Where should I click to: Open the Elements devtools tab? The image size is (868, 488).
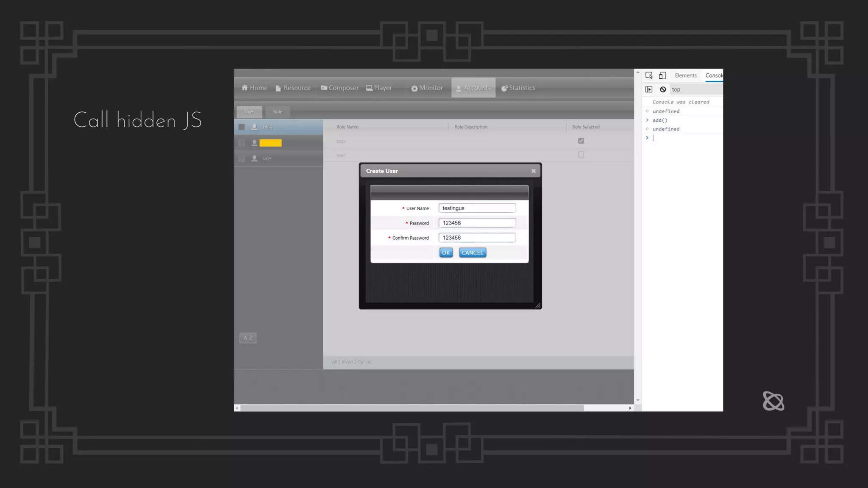click(x=685, y=75)
